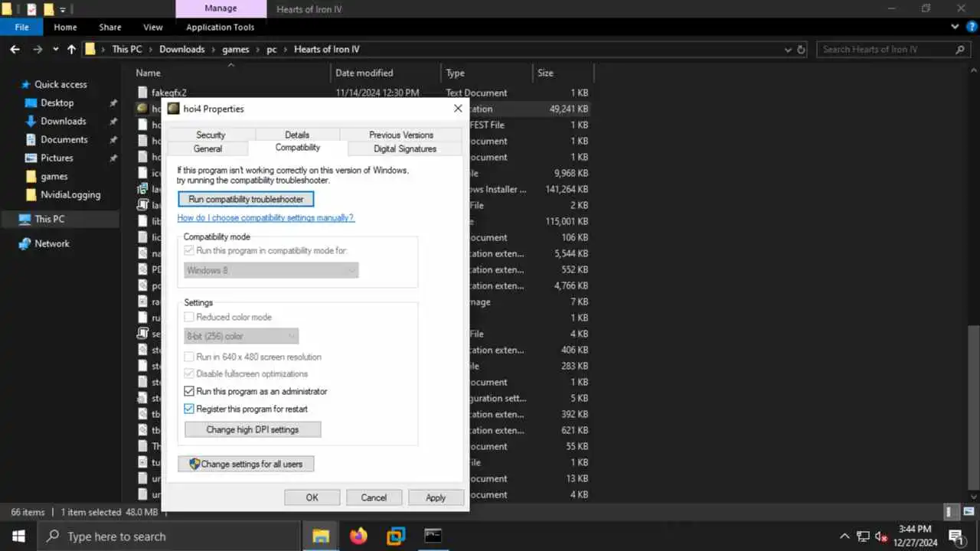The width and height of the screenshot is (980, 551).
Task: Go back in File Explorer
Action: tap(15, 49)
